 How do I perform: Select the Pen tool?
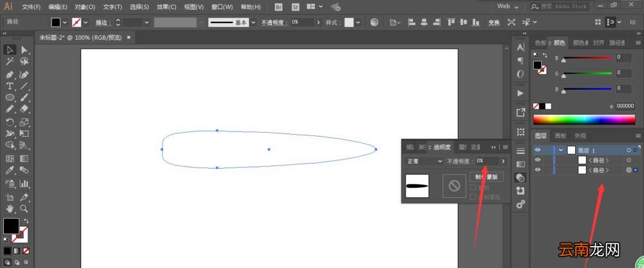10,75
